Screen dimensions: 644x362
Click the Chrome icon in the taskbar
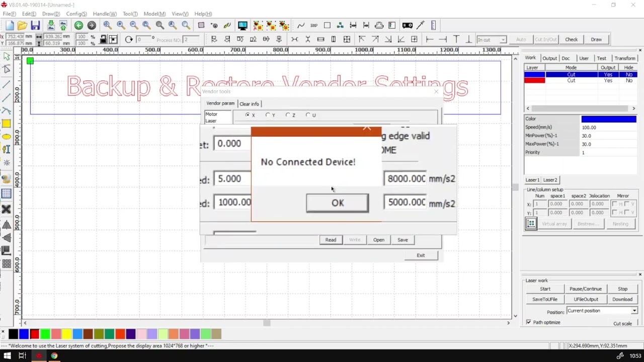[x=54, y=356]
